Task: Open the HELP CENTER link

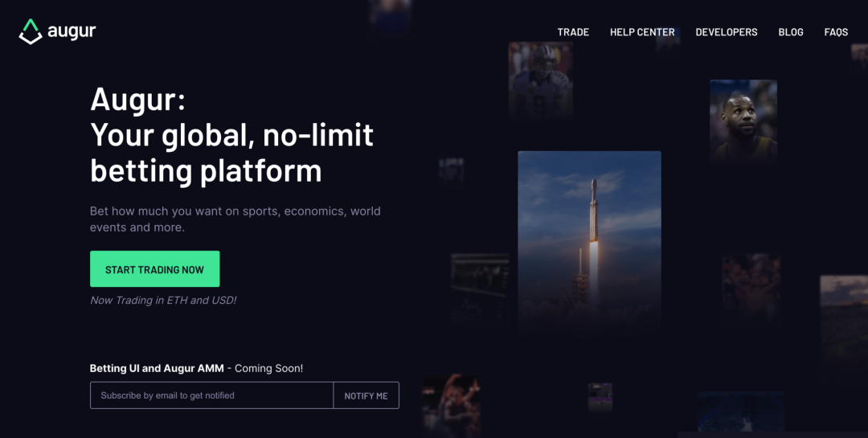Action: 642,32
